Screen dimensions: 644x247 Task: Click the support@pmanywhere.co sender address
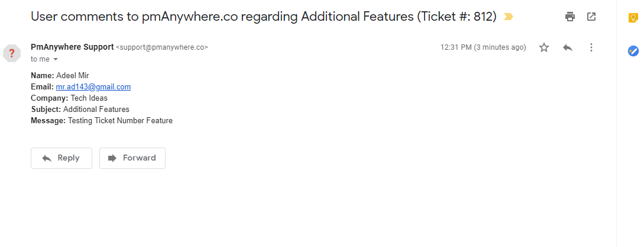coord(162,47)
